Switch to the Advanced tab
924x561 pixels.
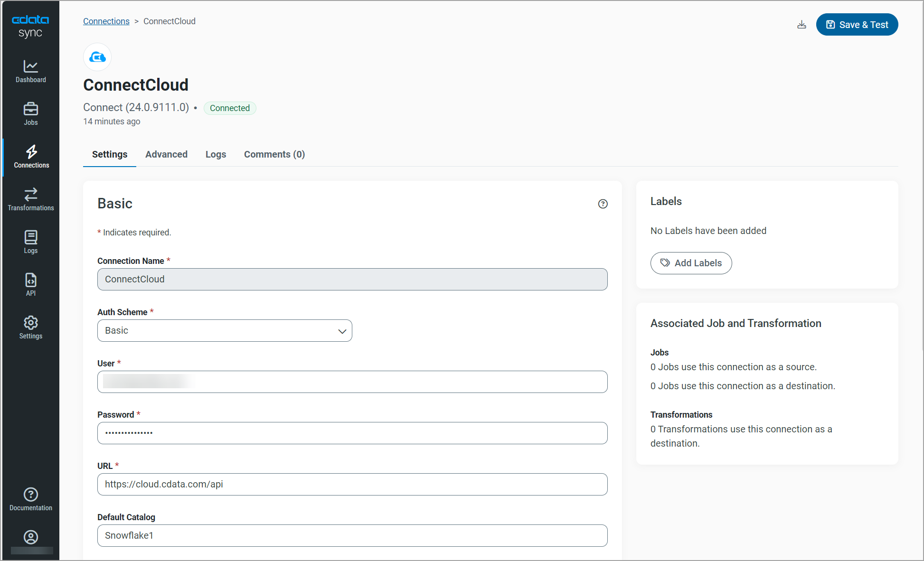pyautogui.click(x=166, y=154)
